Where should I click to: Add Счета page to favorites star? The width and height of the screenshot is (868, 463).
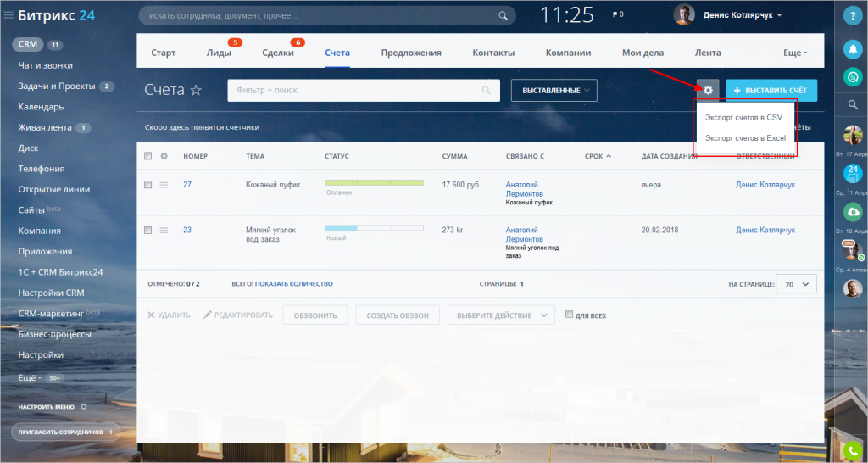[196, 90]
